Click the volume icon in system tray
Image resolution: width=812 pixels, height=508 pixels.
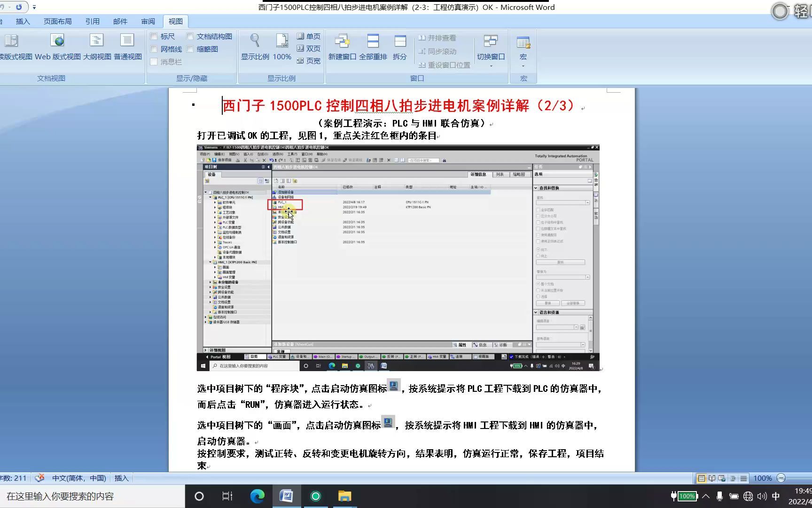pos(762,496)
